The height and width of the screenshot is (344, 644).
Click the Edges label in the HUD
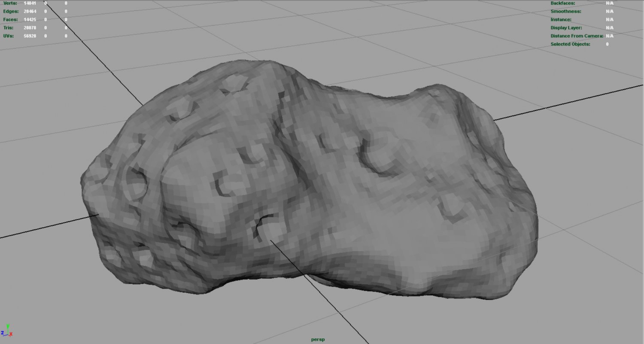tap(11, 11)
